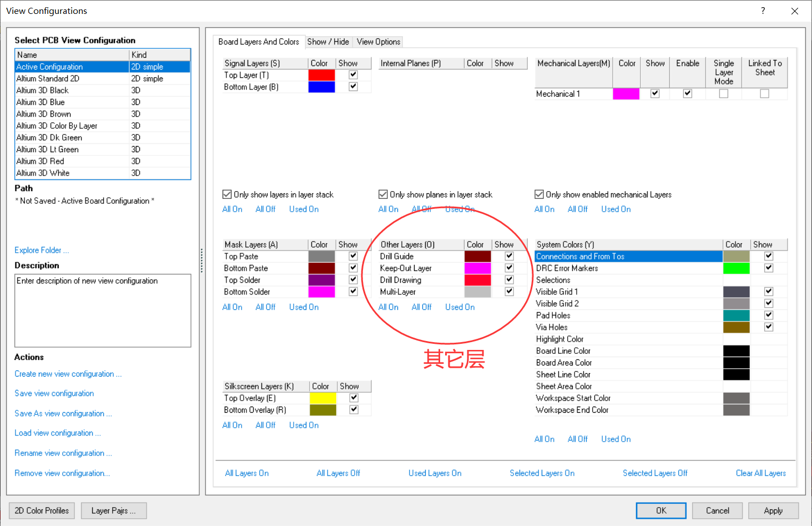Click in the Description text field
The height and width of the screenshot is (526, 812).
(103, 310)
